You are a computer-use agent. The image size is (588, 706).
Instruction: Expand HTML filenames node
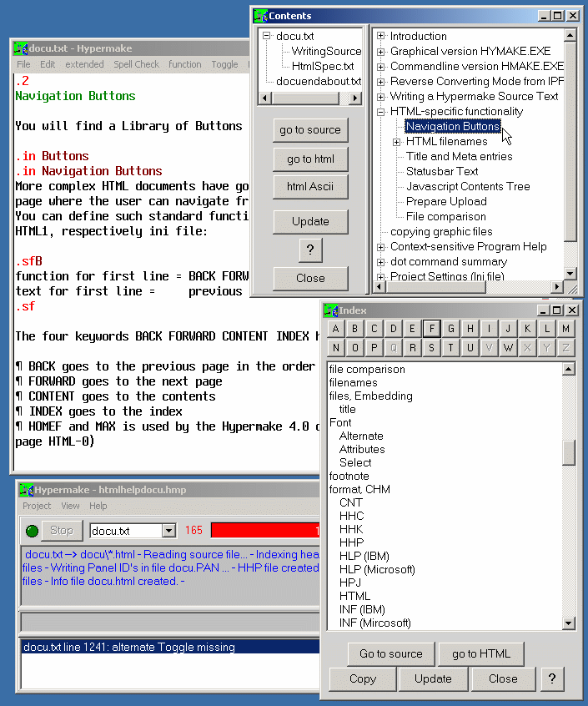(x=396, y=142)
